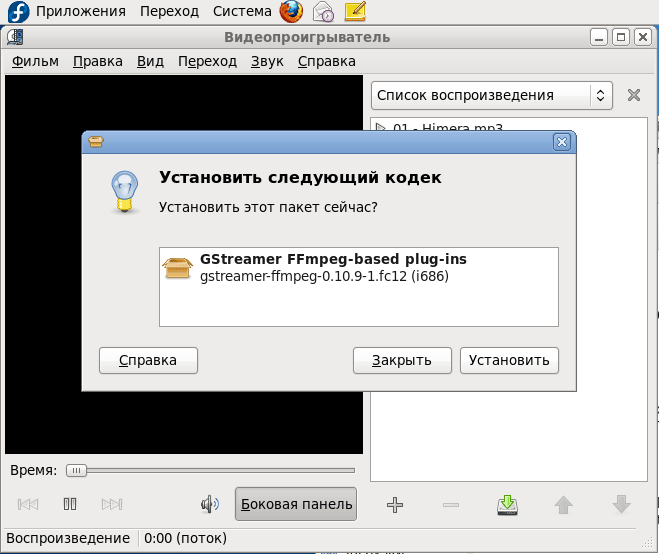This screenshot has width=659, height=554.
Task: Click the resize grip in status bar
Action: pos(647,543)
